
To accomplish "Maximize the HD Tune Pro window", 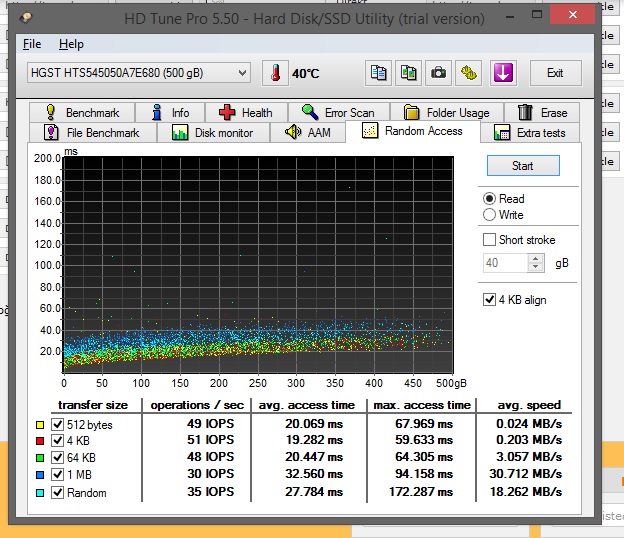I will (x=537, y=15).
